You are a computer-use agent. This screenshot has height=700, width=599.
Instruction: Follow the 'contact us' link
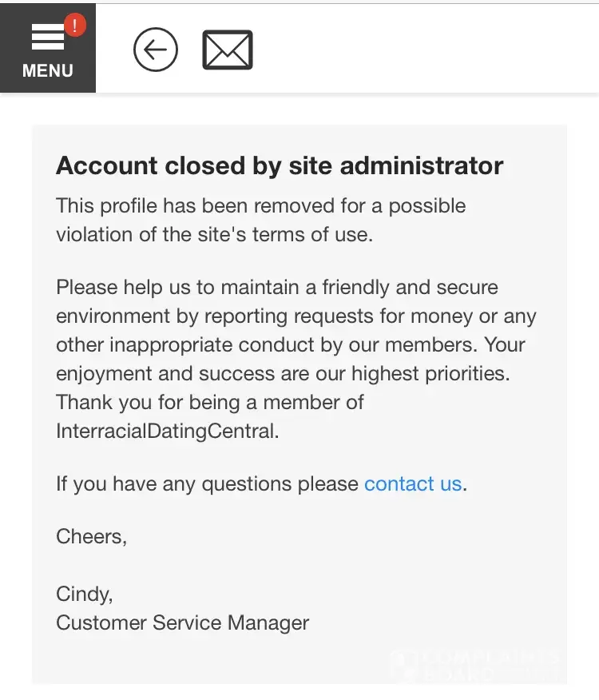[412, 483]
